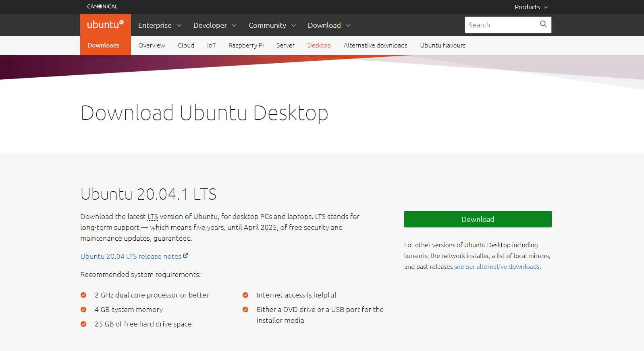Go to the Server tab

(285, 45)
